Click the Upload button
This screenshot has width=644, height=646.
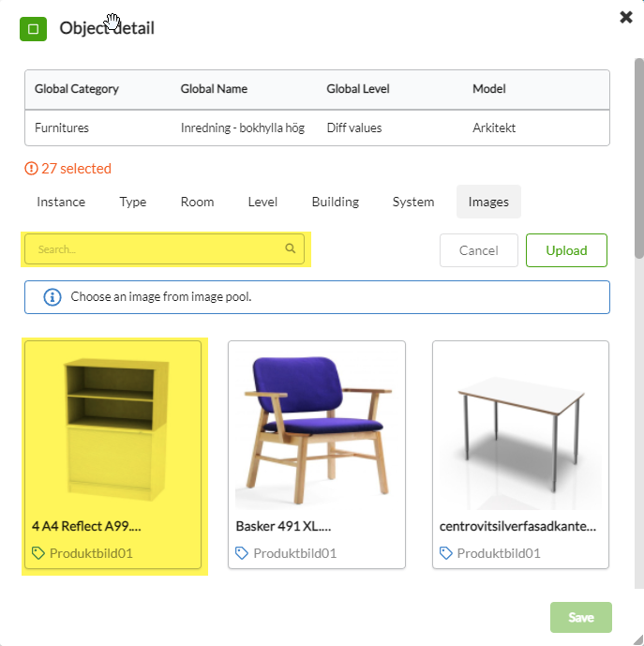tap(566, 250)
